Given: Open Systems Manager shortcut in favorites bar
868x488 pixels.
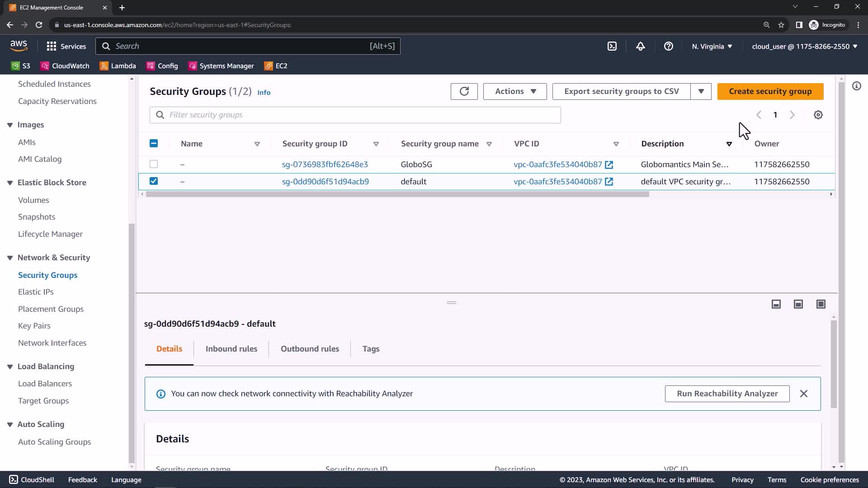Looking at the screenshot, I should [x=221, y=66].
